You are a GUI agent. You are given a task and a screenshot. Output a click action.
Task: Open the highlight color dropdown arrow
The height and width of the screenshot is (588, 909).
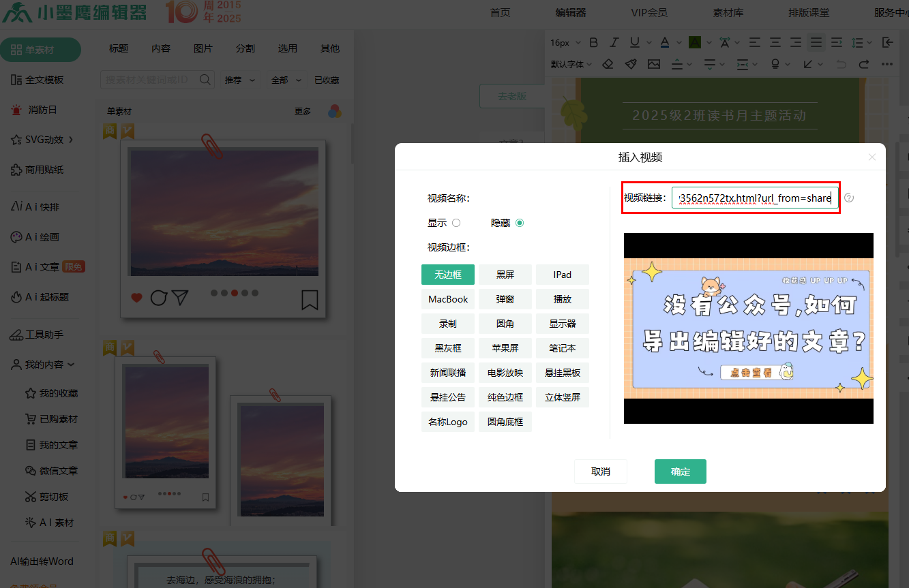point(710,42)
